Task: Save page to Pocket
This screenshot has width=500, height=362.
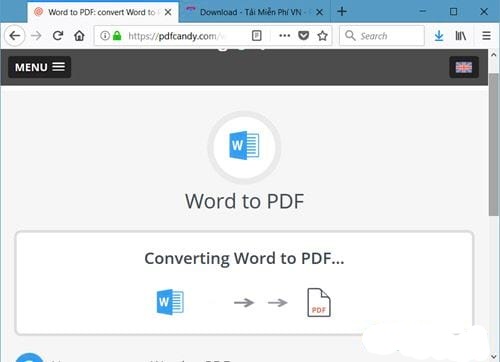Action: click(x=303, y=35)
